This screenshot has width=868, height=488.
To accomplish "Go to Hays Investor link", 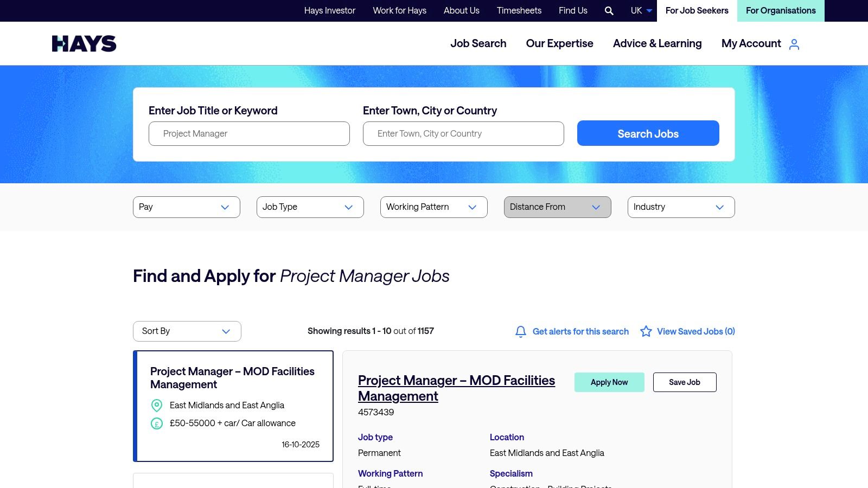I will tap(330, 11).
